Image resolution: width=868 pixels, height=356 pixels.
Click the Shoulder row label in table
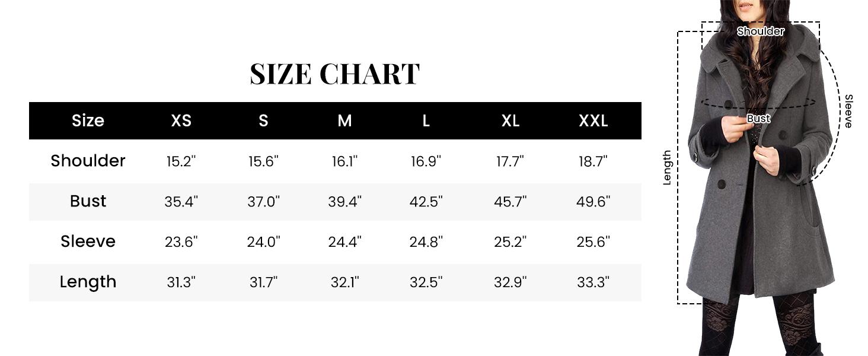(88, 161)
